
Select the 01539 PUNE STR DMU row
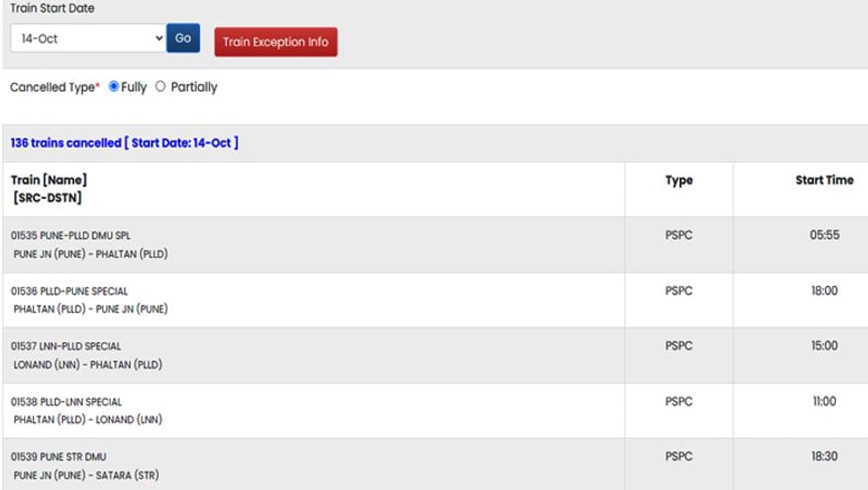[x=58, y=457]
